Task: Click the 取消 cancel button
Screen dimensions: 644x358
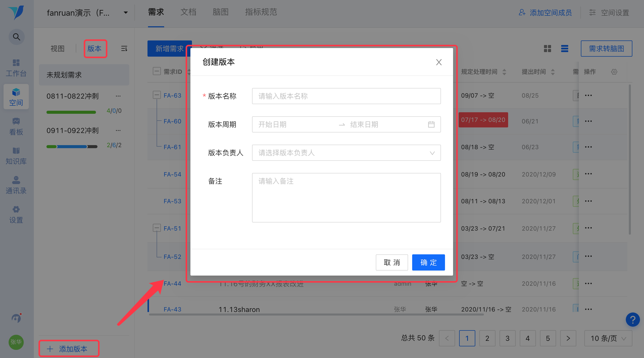Action: (x=392, y=262)
